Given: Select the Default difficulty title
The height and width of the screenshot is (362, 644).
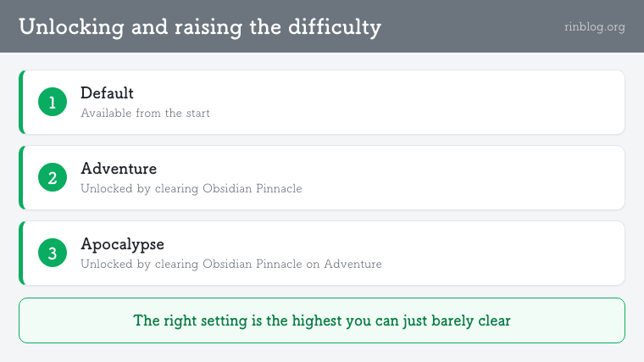Looking at the screenshot, I should pyautogui.click(x=107, y=93).
